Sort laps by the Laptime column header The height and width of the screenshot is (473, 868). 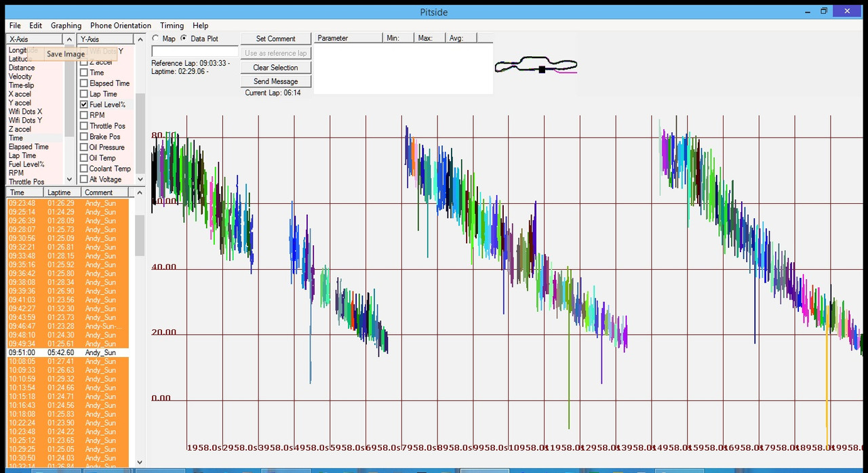point(64,193)
